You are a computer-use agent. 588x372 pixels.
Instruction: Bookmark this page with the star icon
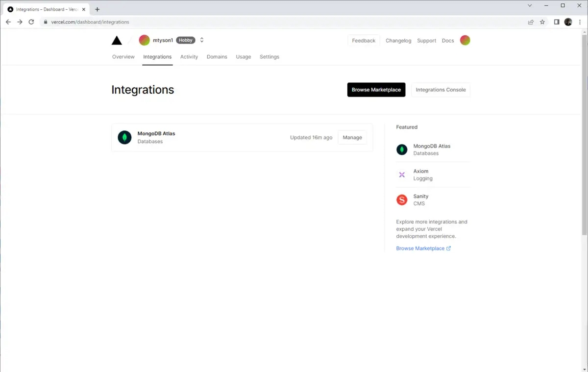[x=542, y=22]
